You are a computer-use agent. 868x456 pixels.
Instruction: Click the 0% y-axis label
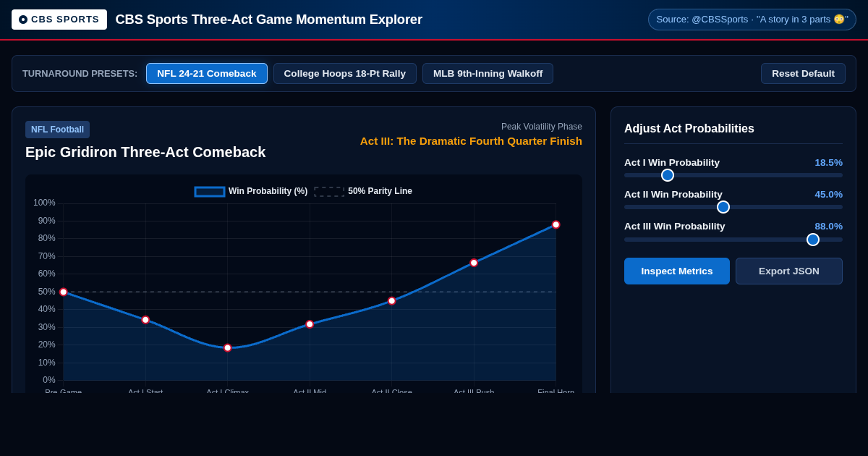48,380
